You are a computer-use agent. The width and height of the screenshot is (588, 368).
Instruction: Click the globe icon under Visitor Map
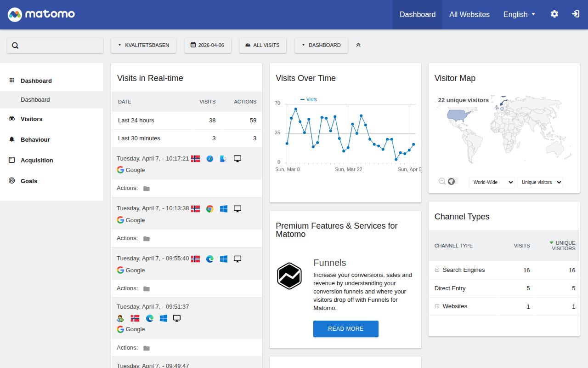click(452, 181)
